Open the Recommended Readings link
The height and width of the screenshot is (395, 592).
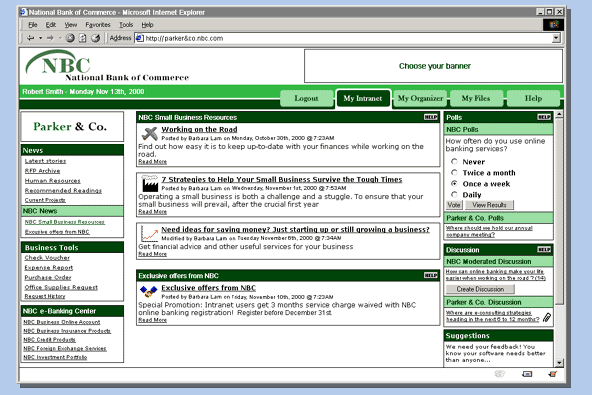point(63,190)
